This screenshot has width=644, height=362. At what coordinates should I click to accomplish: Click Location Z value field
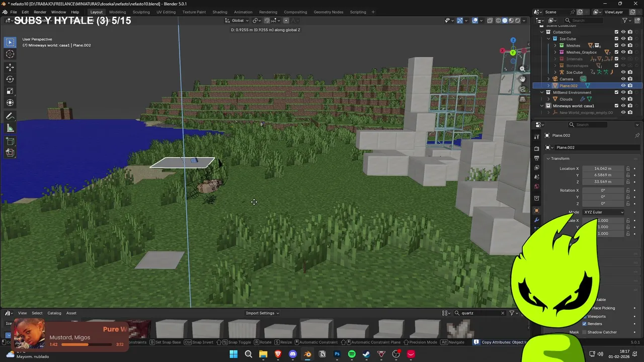603,182
